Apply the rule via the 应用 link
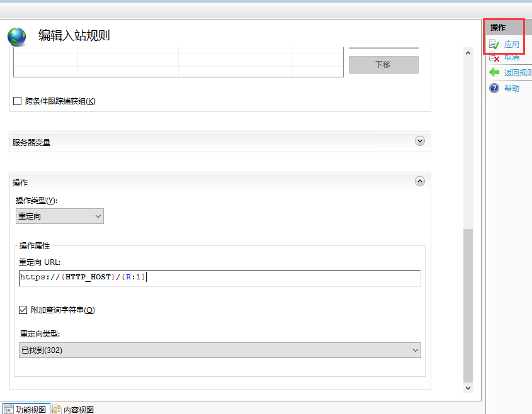Image resolution: width=532 pixels, height=414 pixels. [512, 45]
